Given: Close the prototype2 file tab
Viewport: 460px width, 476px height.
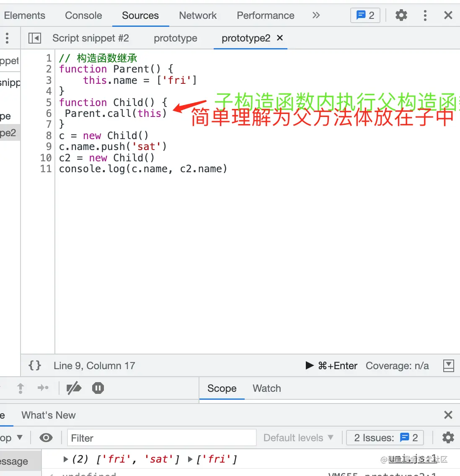Looking at the screenshot, I should (280, 38).
